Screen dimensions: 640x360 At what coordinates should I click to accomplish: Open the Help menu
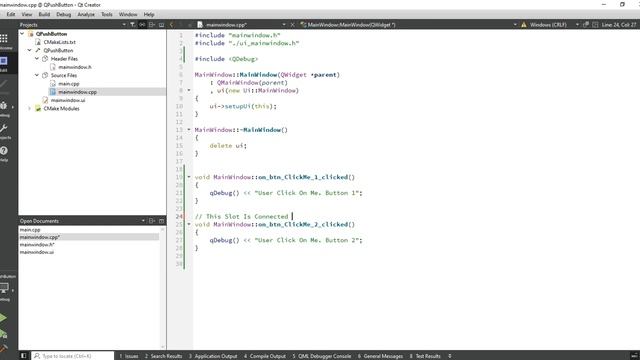click(x=149, y=14)
